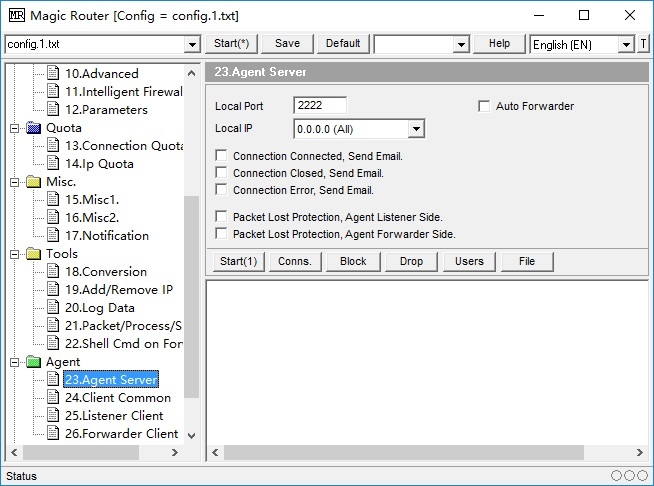The height and width of the screenshot is (486, 654).
Task: Click the 24.Client Common page icon
Action: 54,398
